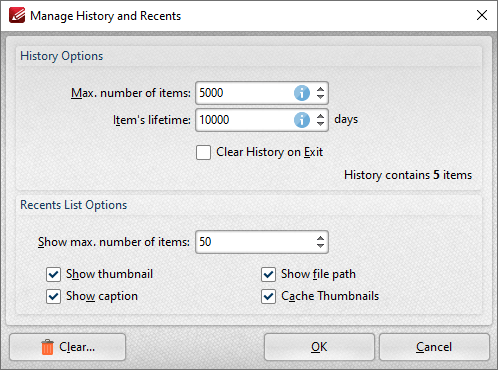498x370 pixels.
Task: Decrease Show max. number of items value
Action: click(320, 246)
